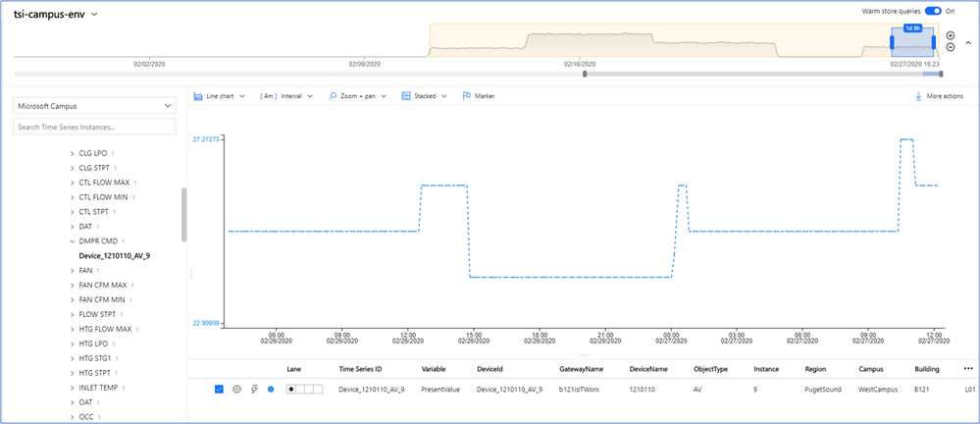The height and width of the screenshot is (424, 980).
Task: Open the Microsoft Campus hierarchy dropdown
Action: click(95, 106)
